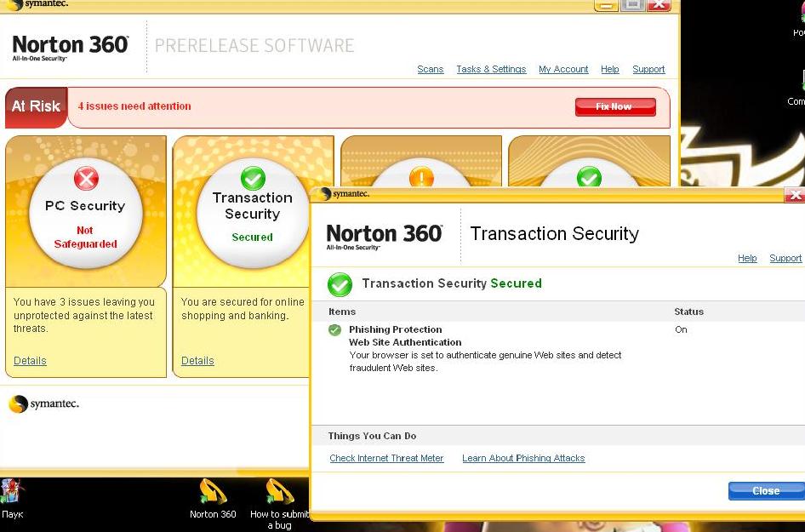
Task: Click the large green Transaction Security Secured checkmark
Action: (x=340, y=284)
